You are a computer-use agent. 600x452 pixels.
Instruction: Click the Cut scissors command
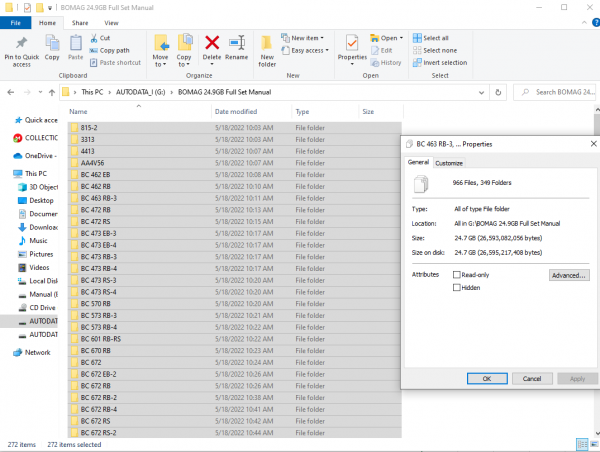pyautogui.click(x=100, y=38)
